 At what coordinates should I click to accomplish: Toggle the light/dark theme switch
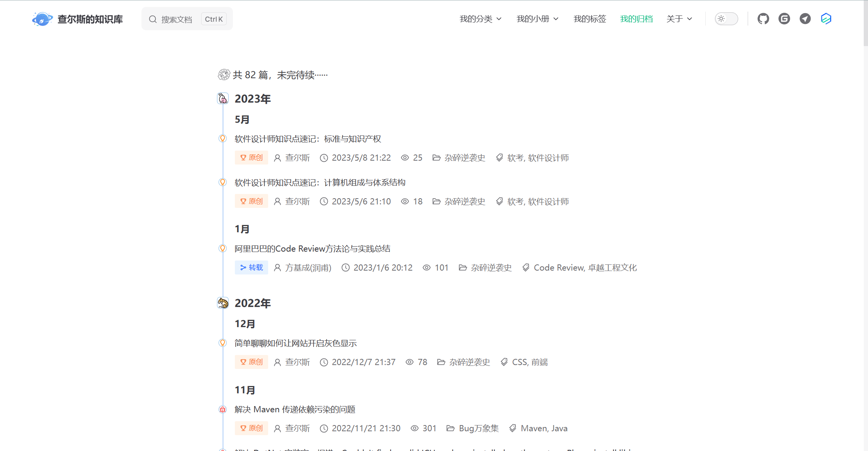(726, 19)
